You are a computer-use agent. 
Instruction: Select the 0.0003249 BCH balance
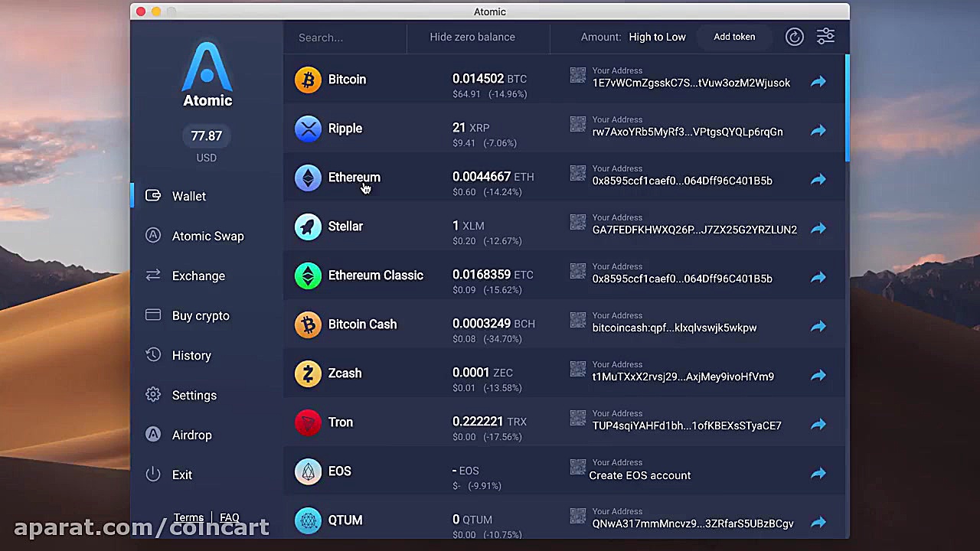point(494,324)
